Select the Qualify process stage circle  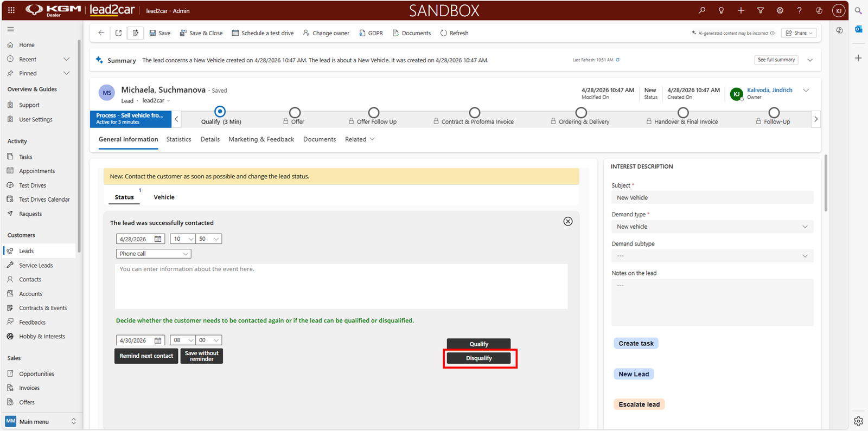(220, 112)
